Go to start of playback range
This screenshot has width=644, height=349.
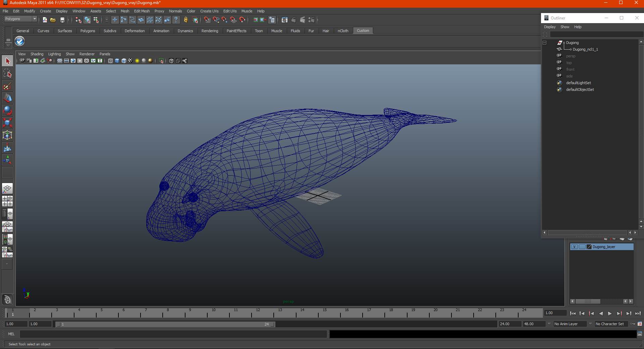573,313
